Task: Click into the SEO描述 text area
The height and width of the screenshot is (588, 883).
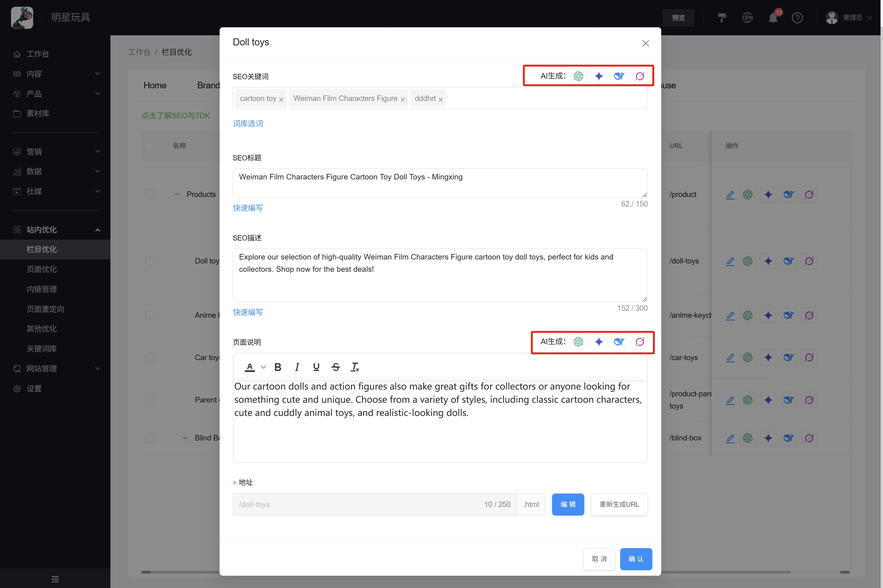Action: click(440, 275)
